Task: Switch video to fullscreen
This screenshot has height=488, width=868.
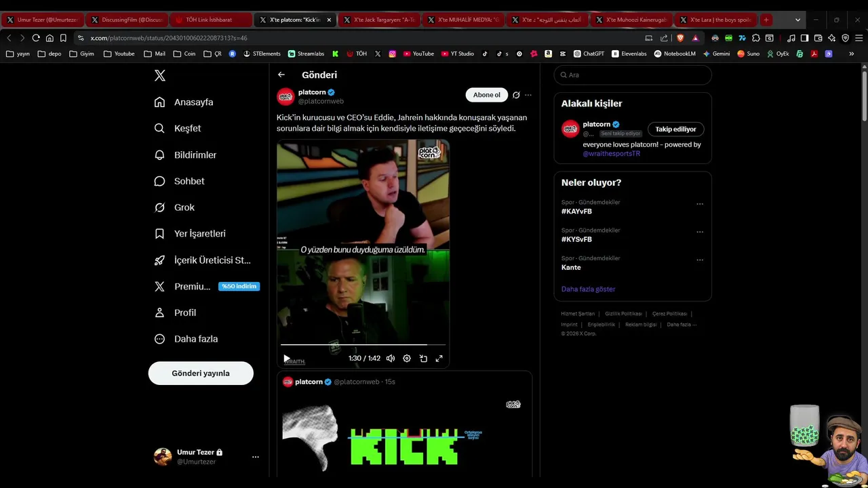Action: [439, 359]
